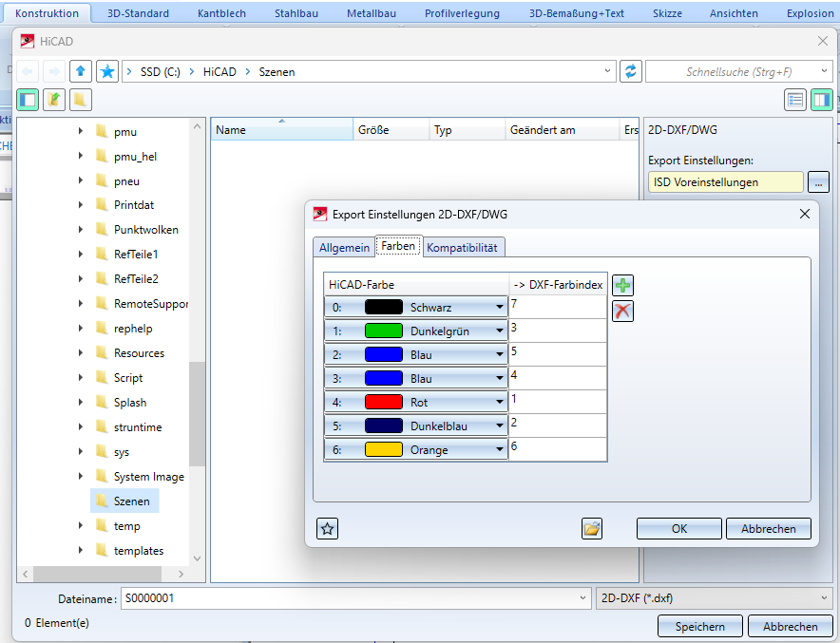Switch to Kompatibilität tab
840x643 pixels.
pyautogui.click(x=463, y=248)
